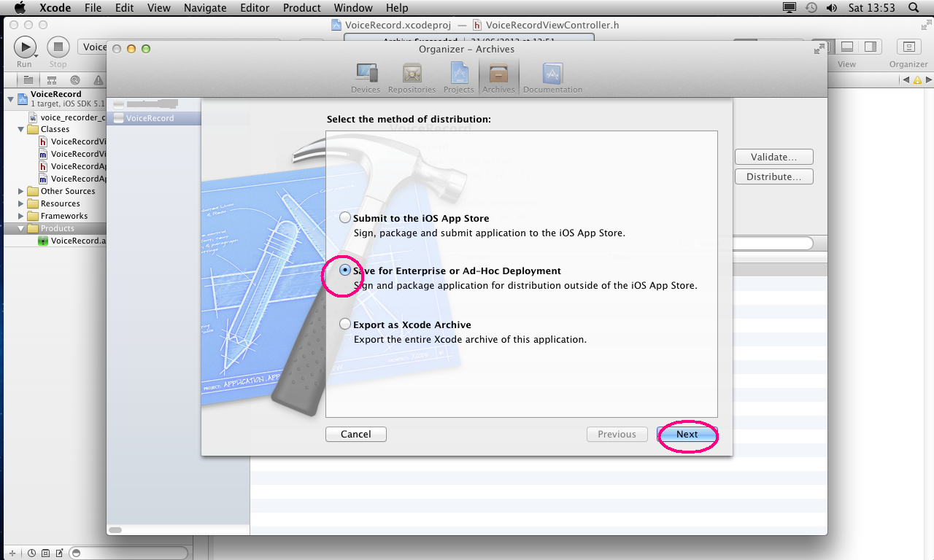Image resolution: width=934 pixels, height=560 pixels.
Task: Open the View menu
Action: click(159, 8)
